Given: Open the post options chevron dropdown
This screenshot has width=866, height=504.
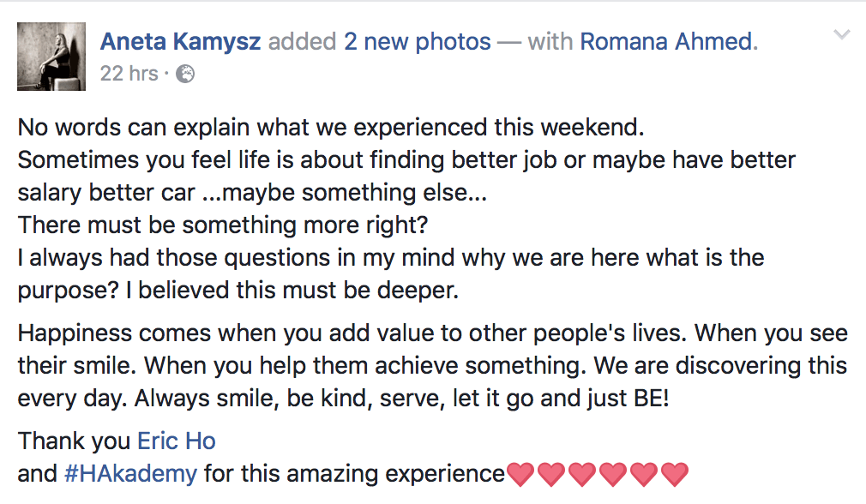Looking at the screenshot, I should point(842,35).
